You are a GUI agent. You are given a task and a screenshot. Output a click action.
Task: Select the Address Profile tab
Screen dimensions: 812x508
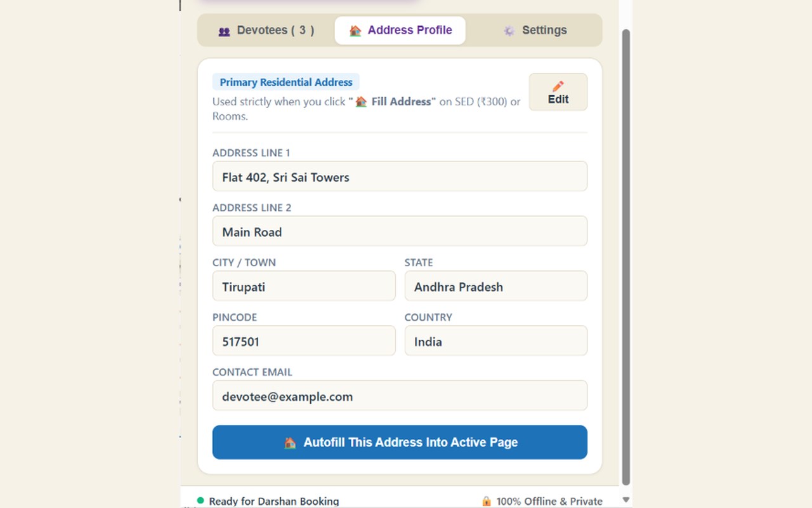[400, 30]
